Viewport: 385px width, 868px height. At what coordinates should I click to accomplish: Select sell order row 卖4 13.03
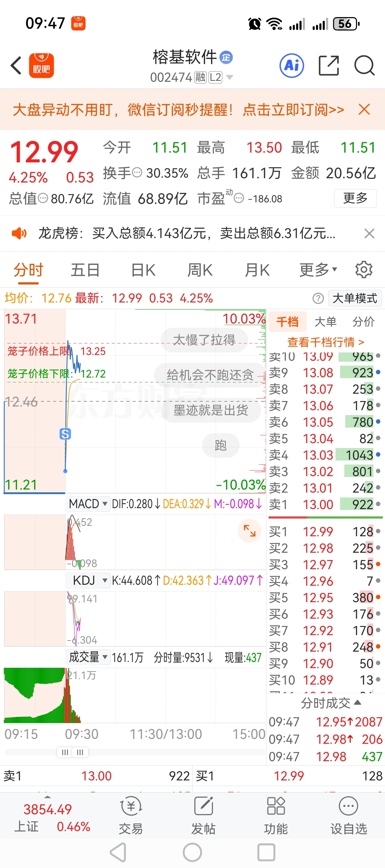pyautogui.click(x=325, y=455)
